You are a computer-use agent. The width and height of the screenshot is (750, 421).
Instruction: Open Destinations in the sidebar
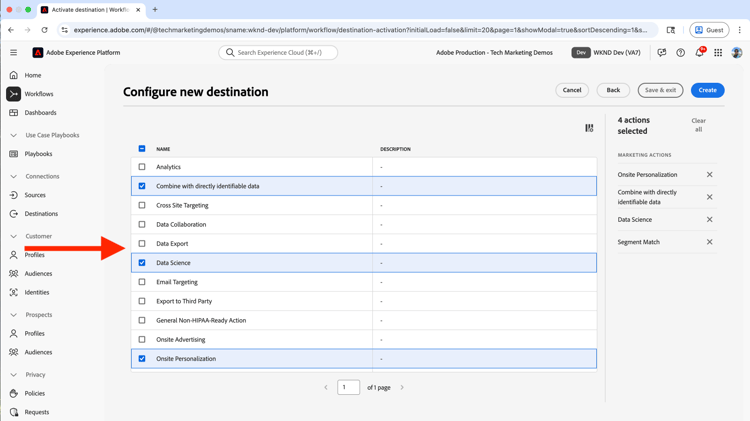[x=41, y=214]
